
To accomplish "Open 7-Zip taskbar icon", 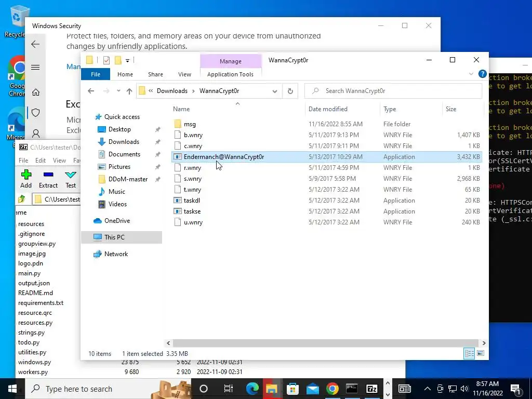I will pyautogui.click(x=372, y=389).
